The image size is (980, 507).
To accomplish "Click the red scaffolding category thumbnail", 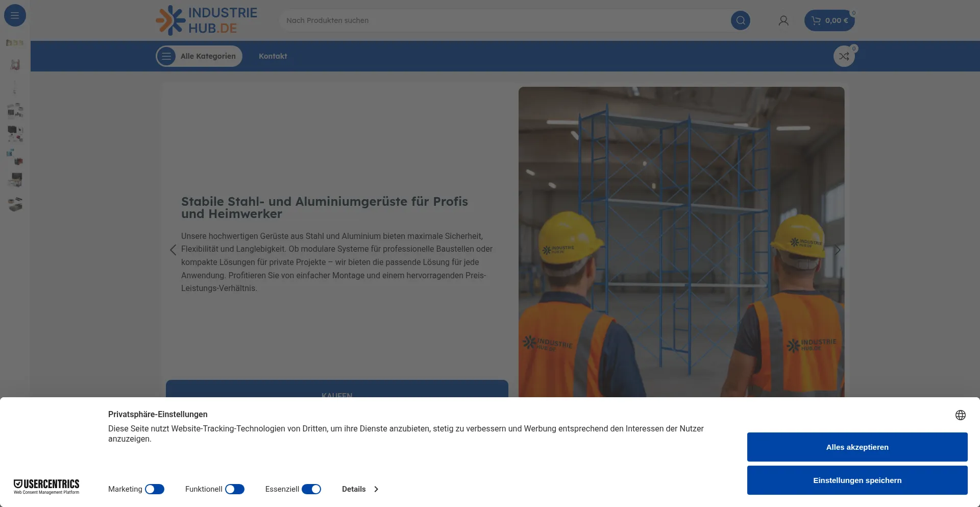I will [15, 64].
